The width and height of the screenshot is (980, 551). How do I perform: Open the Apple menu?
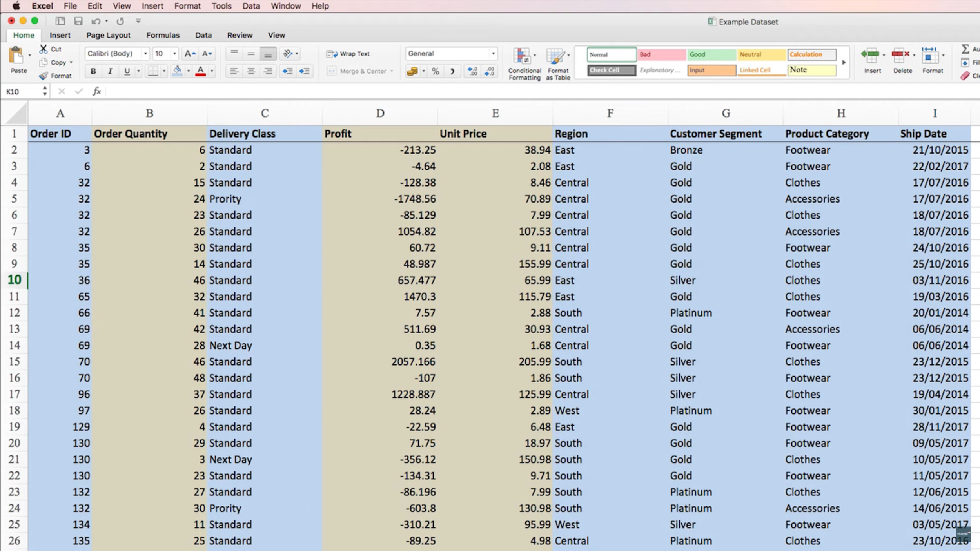(x=16, y=6)
